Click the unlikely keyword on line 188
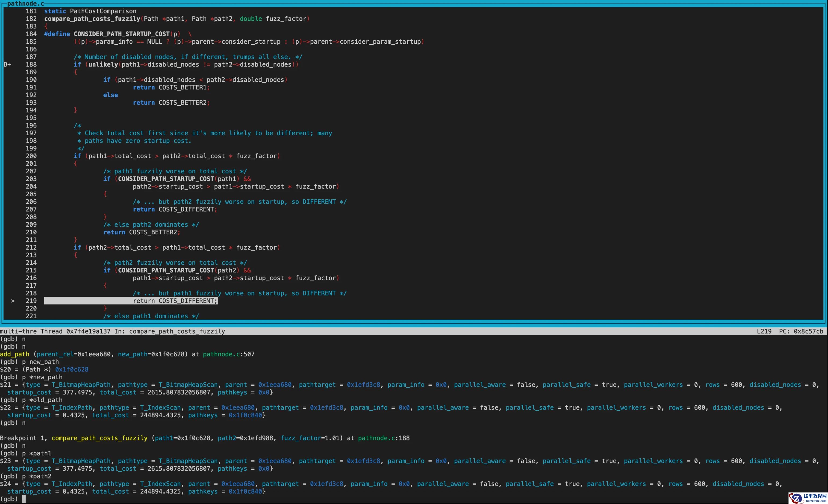The image size is (828, 504). tap(103, 64)
